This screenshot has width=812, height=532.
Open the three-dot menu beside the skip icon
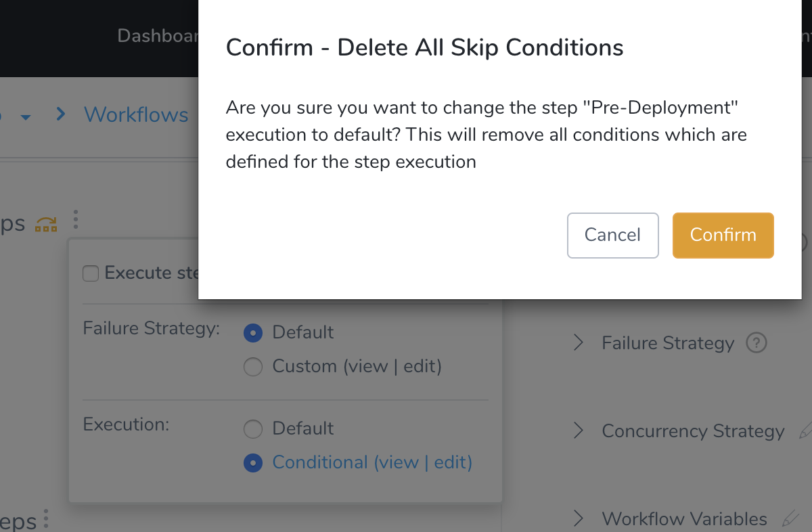[76, 220]
